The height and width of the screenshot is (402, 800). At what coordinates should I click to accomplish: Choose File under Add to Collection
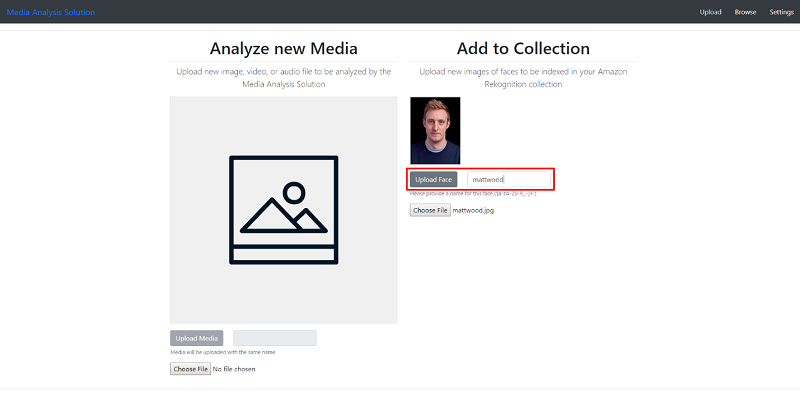coord(430,211)
